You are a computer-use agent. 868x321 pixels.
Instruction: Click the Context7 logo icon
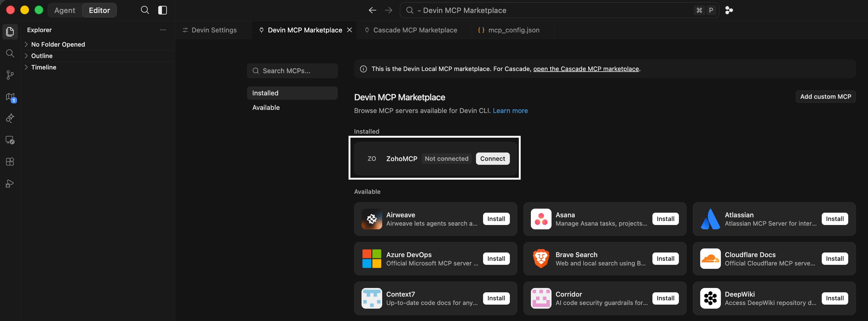point(372,298)
